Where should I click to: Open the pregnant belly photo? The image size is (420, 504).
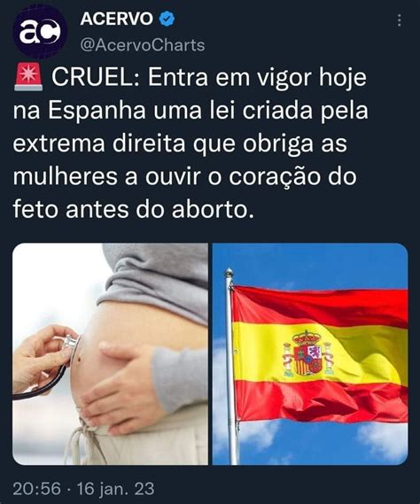(110, 354)
